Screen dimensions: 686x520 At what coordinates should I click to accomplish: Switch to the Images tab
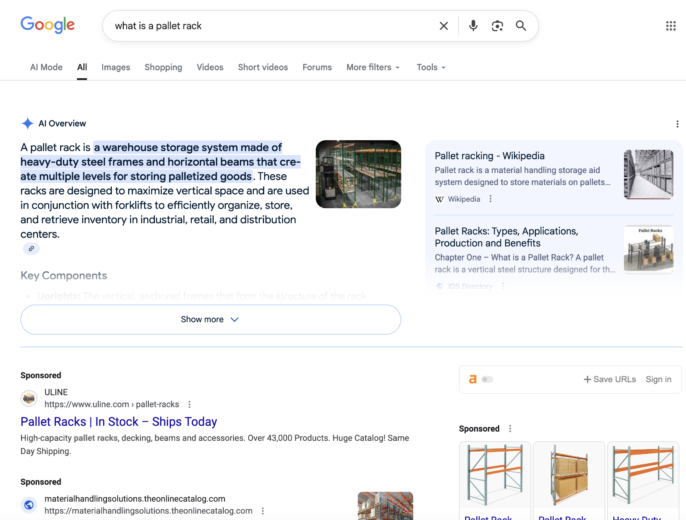tap(116, 67)
